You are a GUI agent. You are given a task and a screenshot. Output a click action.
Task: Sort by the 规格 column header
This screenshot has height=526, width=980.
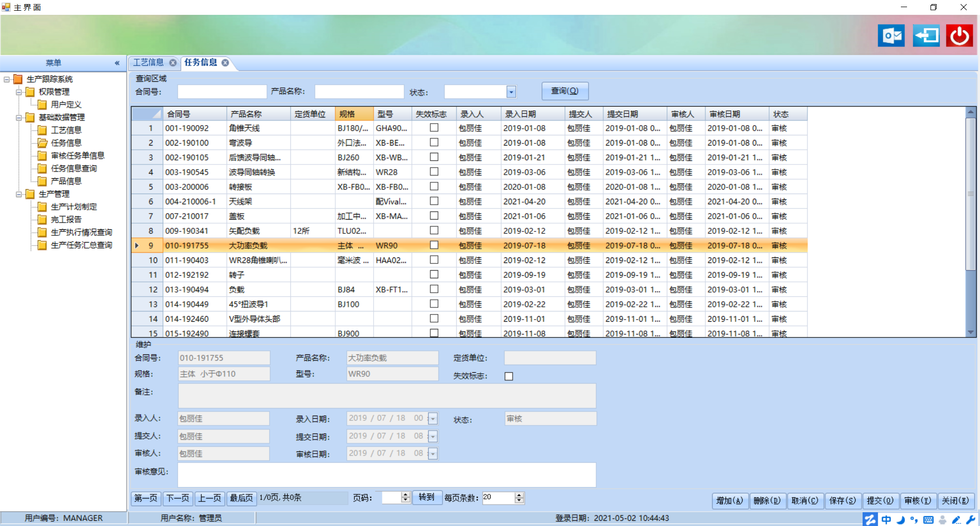[354, 114]
